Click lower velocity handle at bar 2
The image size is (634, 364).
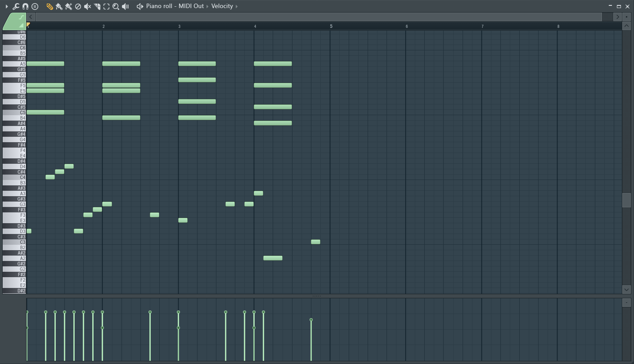coord(103,328)
